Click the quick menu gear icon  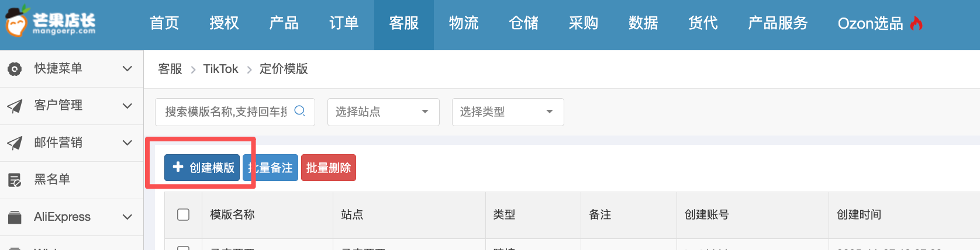(15, 69)
